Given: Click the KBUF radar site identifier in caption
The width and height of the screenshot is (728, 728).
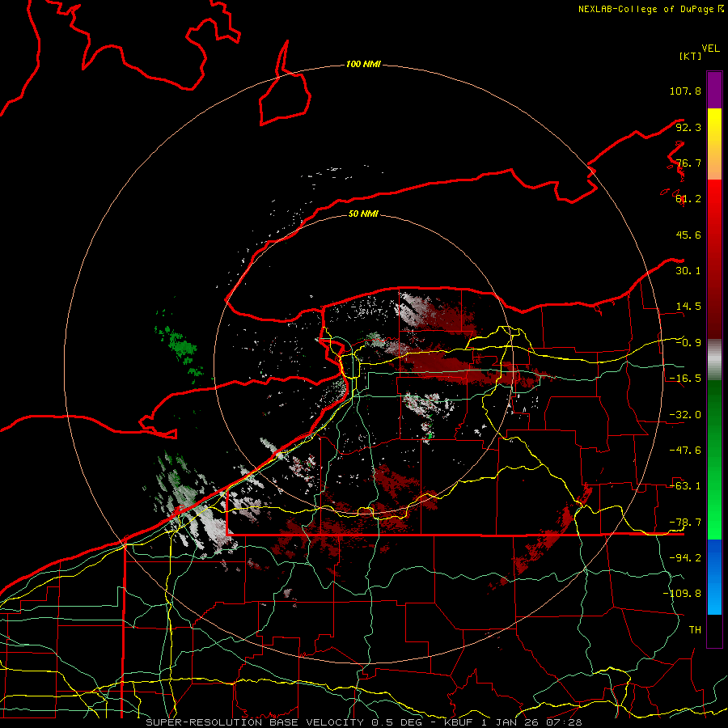Looking at the screenshot, I should tap(459, 722).
